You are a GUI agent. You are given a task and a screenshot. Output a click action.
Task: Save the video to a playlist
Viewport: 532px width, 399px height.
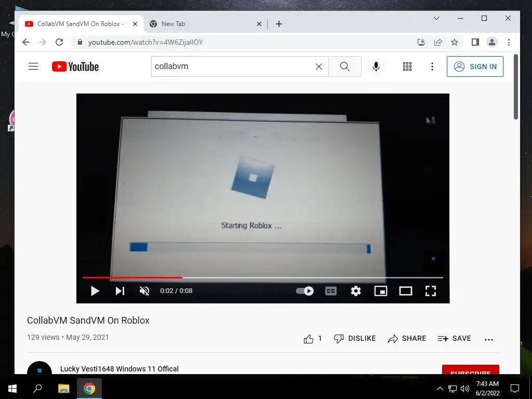pyautogui.click(x=454, y=339)
